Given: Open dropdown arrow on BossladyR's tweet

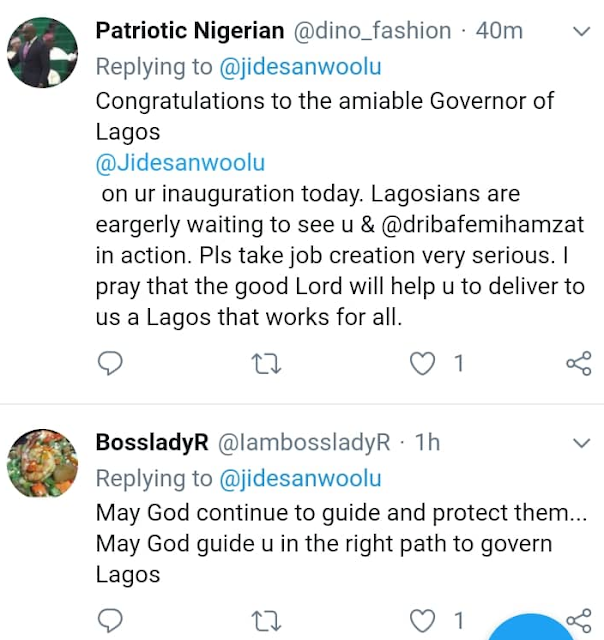Looking at the screenshot, I should tap(580, 443).
